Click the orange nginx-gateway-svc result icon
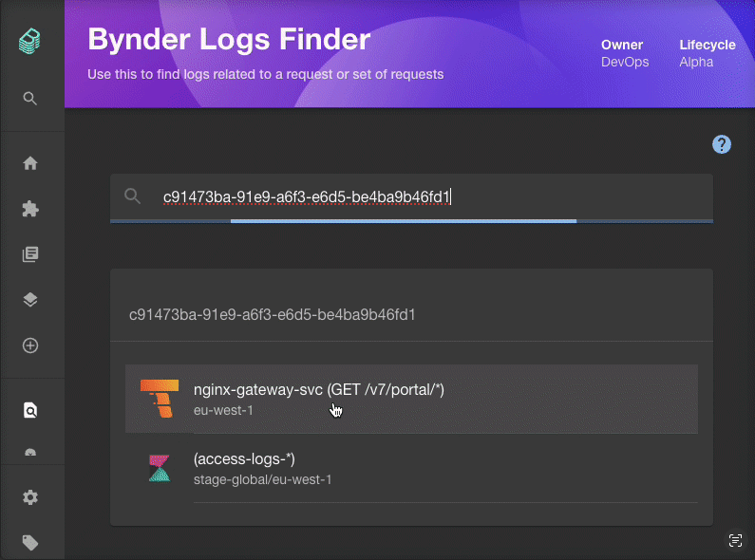This screenshot has height=560, width=755. click(x=159, y=399)
